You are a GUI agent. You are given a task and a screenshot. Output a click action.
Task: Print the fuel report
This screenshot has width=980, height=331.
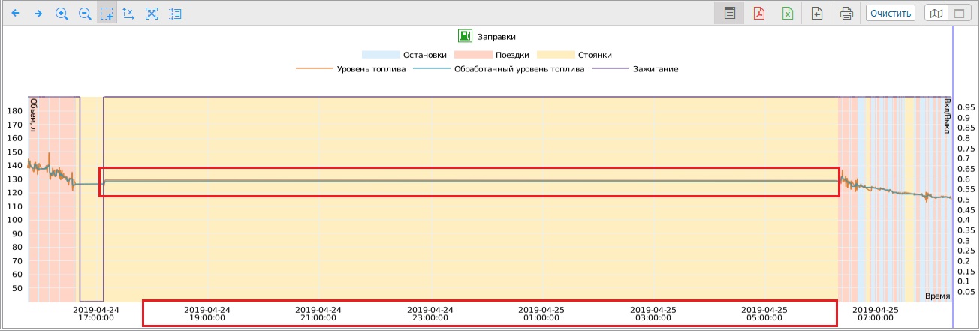point(846,14)
